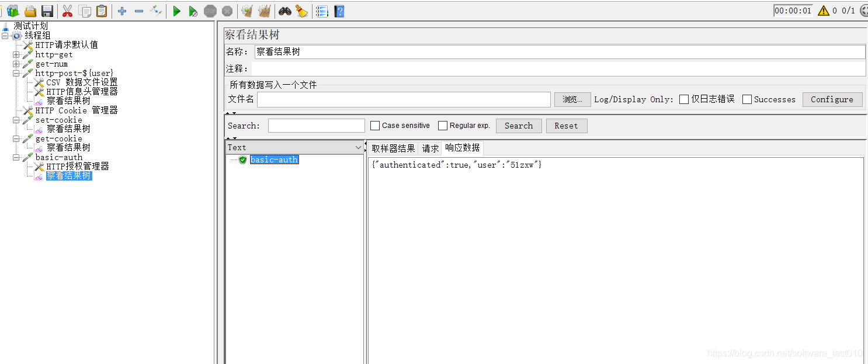
Task: Click the 线程组 gear icon
Action: tap(16, 36)
